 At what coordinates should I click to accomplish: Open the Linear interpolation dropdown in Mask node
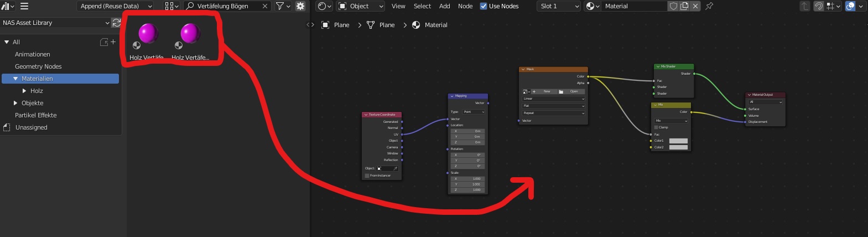[x=553, y=99]
